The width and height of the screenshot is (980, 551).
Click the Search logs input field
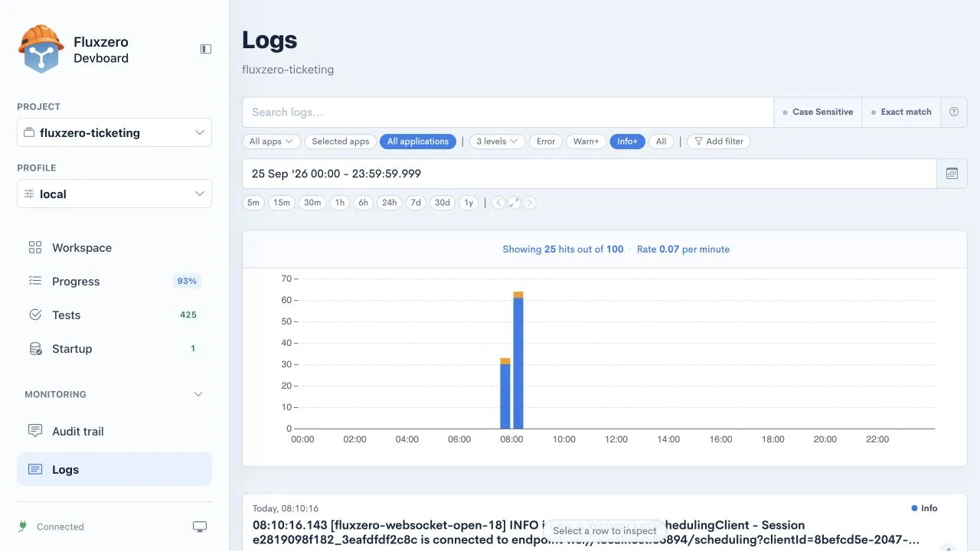pos(508,112)
